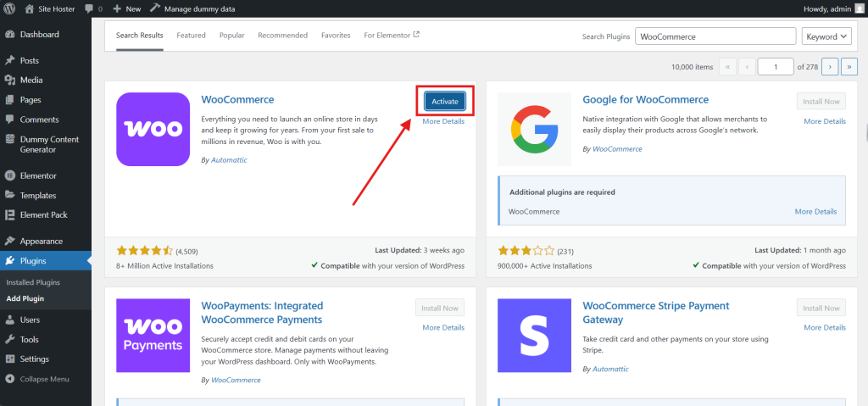Select the 8+ Million Active Installations text
The width and height of the screenshot is (868, 406).
pyautogui.click(x=165, y=266)
